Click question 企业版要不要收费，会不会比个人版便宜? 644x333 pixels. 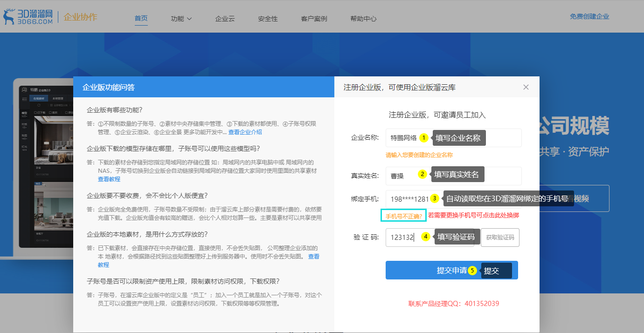(x=147, y=195)
